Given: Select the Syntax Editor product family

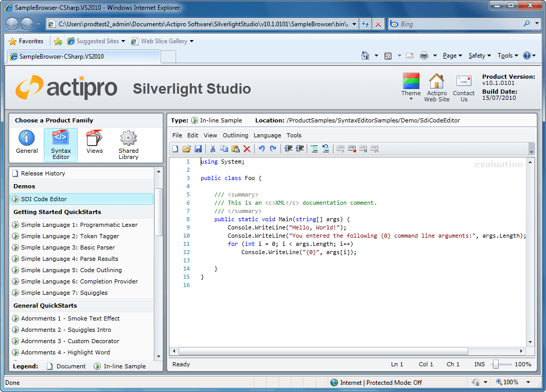Looking at the screenshot, I should coord(61,145).
